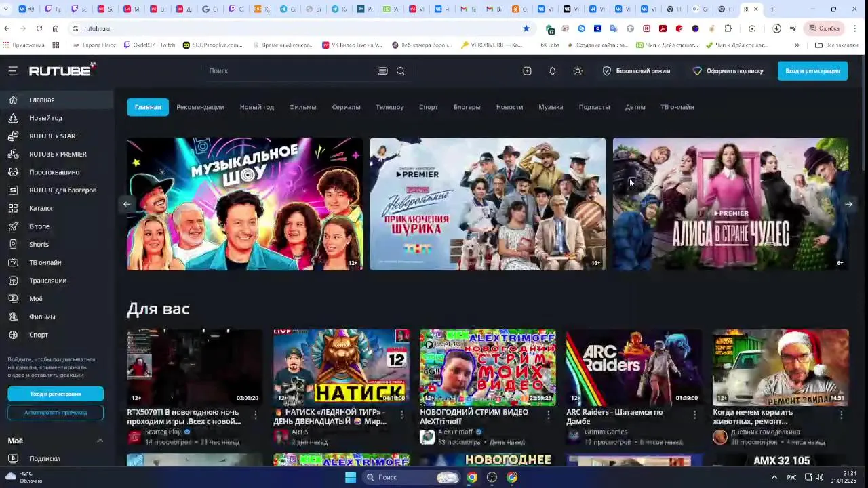
Task: Open the RUTUBE hamburger menu
Action: (13, 70)
